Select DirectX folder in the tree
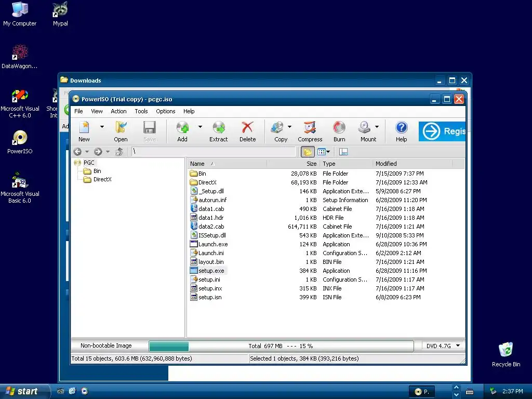Viewport: 532px width, 399px height. [102, 179]
